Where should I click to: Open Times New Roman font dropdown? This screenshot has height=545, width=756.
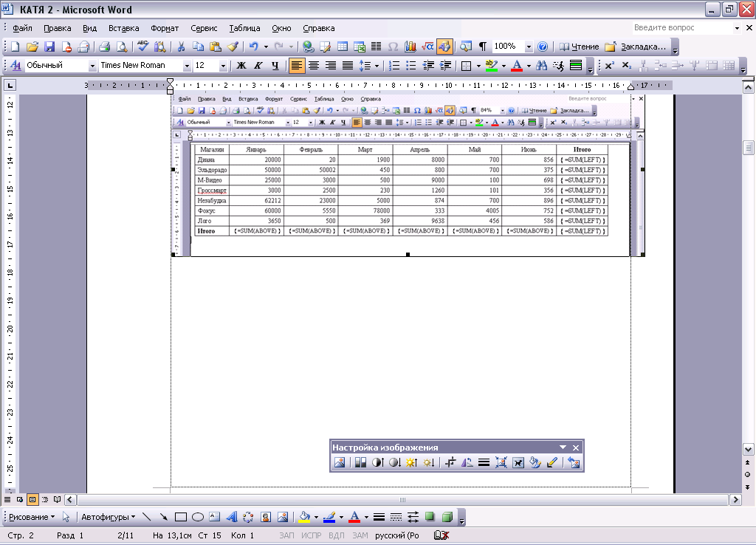(x=187, y=66)
